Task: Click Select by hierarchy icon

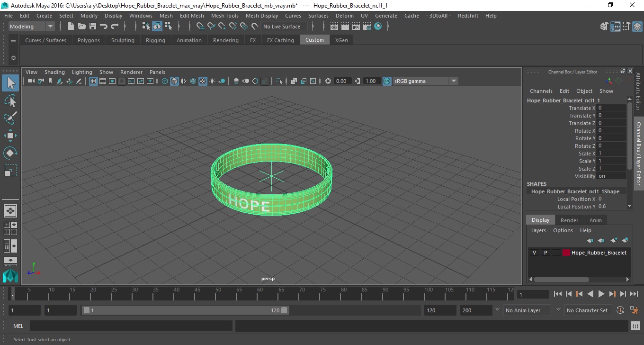Action: tap(146, 27)
